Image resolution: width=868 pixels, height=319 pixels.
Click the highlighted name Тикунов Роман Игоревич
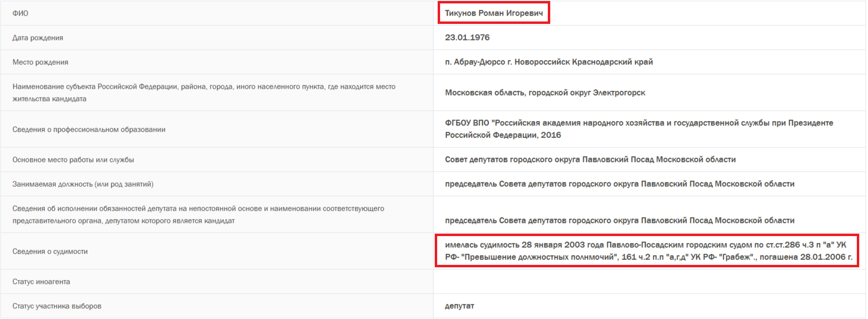tap(494, 13)
